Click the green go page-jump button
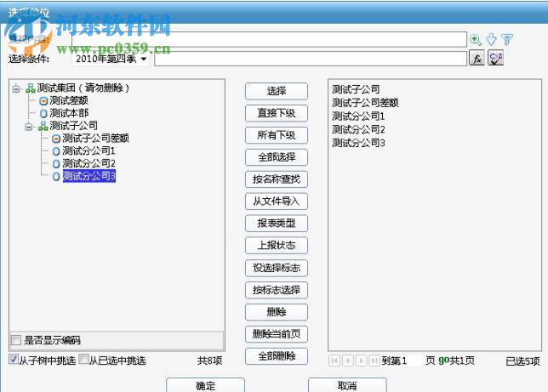Screen dimensions: 548x392 pyautogui.click(x=443, y=360)
